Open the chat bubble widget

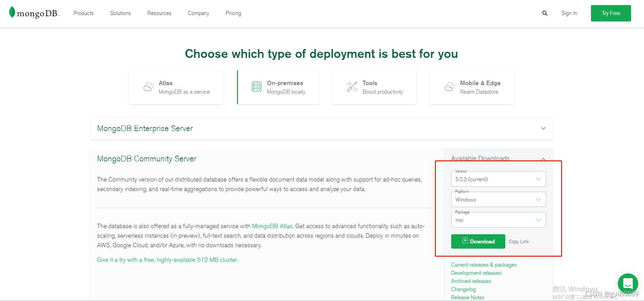point(628,283)
